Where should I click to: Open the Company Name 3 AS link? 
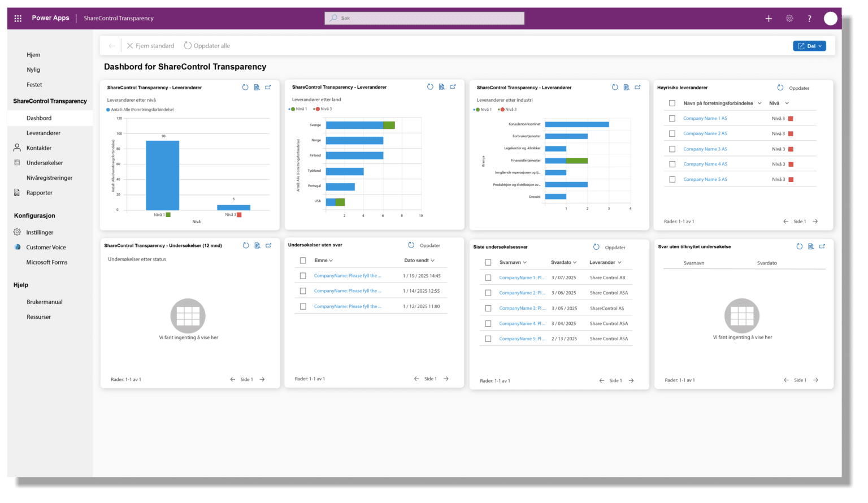pyautogui.click(x=705, y=148)
